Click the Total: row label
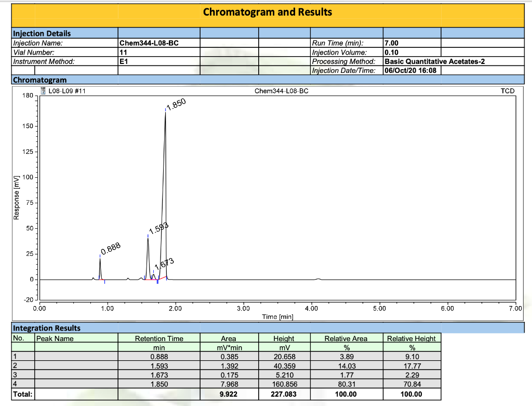 tap(23, 394)
